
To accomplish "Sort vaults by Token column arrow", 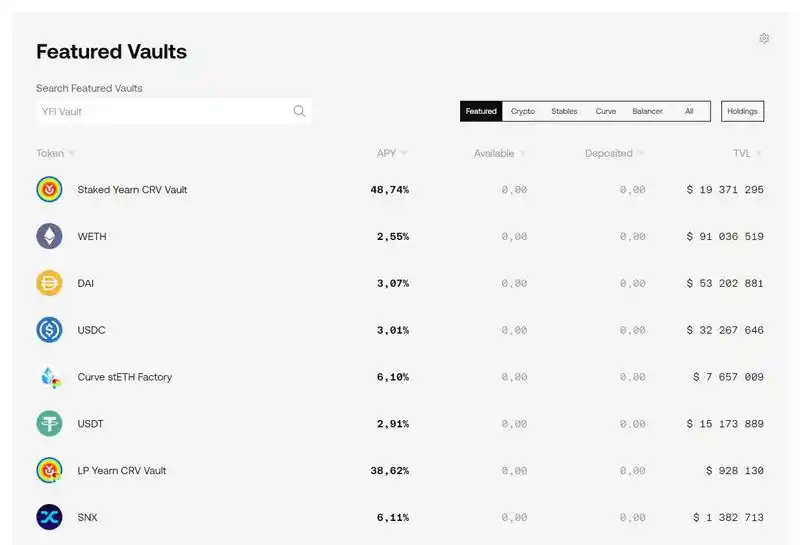I will (72, 154).
